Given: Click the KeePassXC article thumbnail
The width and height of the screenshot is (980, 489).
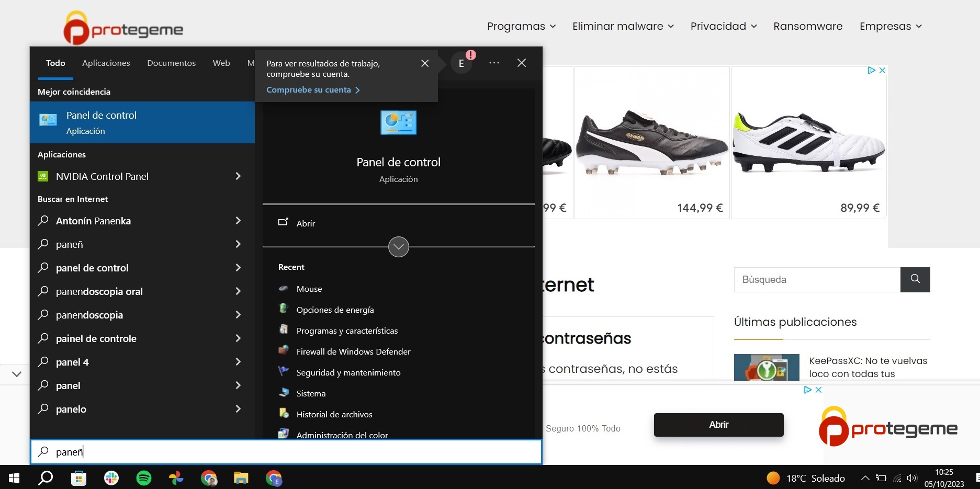Looking at the screenshot, I should [767, 367].
